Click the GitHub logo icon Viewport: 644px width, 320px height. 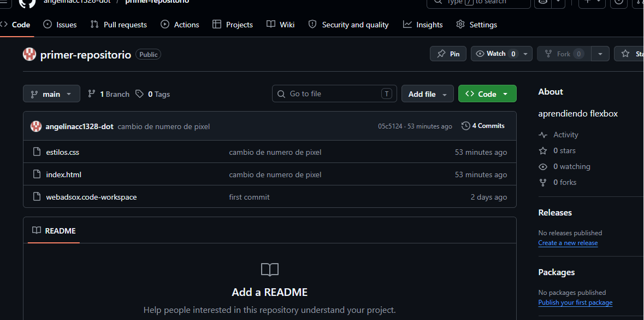27,3
